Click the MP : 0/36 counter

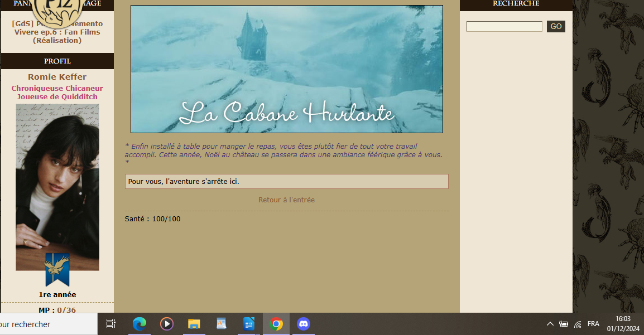click(57, 310)
